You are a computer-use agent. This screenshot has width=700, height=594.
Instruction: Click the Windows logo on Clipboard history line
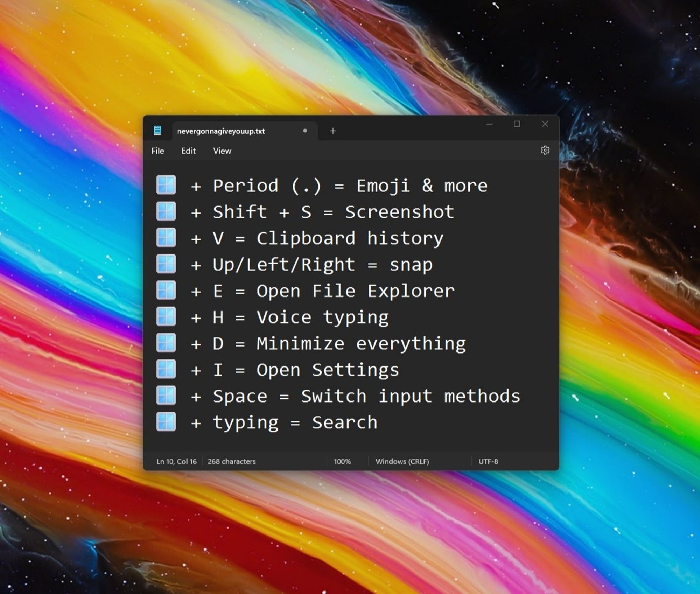tap(166, 237)
